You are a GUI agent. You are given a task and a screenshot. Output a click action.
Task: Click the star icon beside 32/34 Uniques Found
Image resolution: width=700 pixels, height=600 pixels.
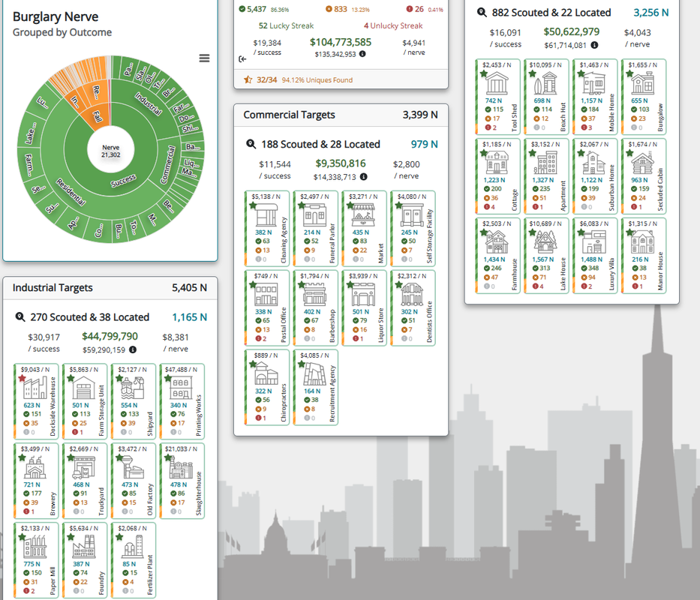[248, 80]
